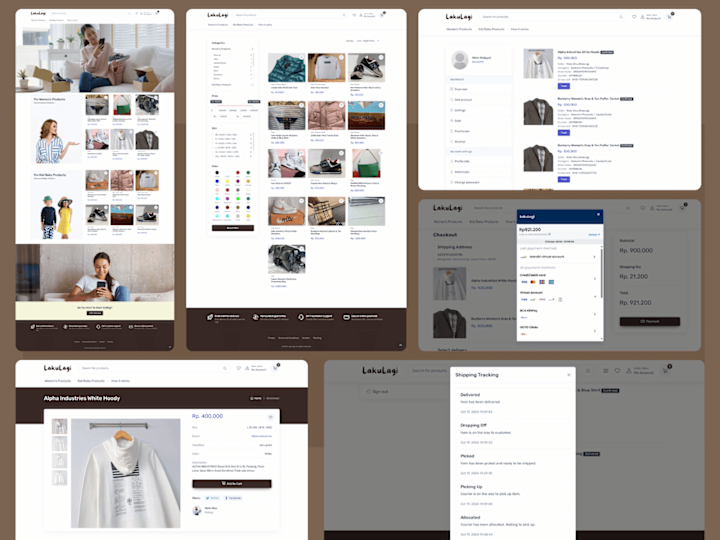Select the black color swatch in the catalog filter

click(x=217, y=173)
